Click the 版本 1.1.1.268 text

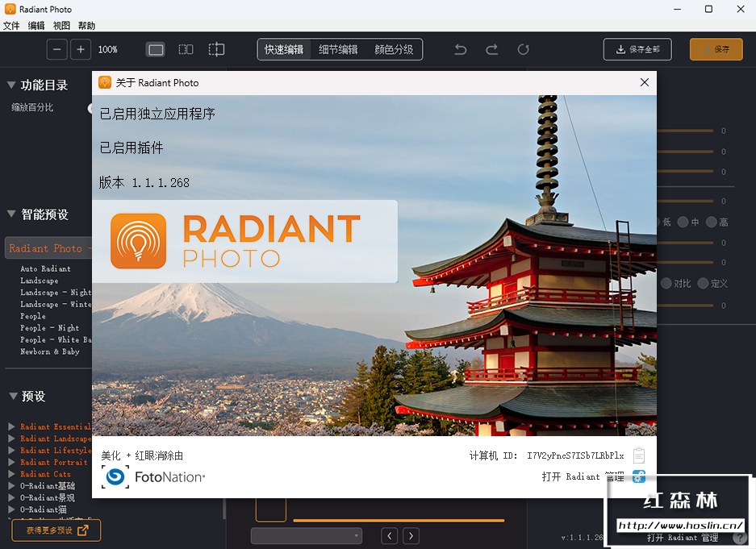pos(144,182)
